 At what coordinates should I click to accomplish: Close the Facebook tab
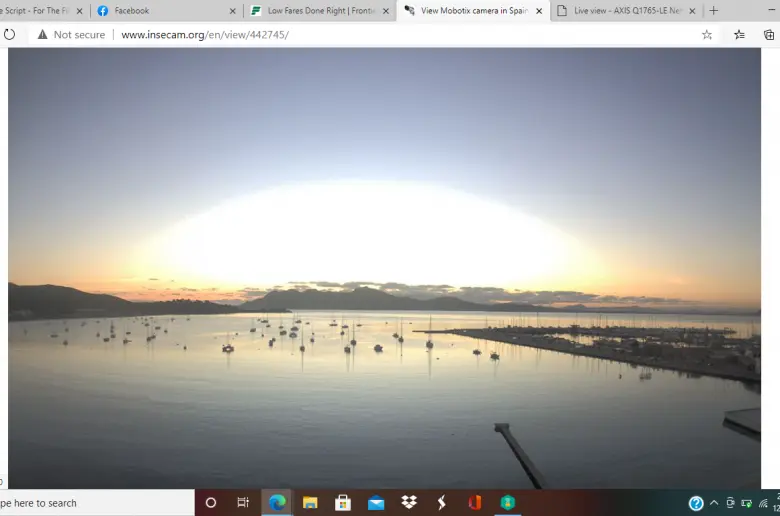coord(233,11)
